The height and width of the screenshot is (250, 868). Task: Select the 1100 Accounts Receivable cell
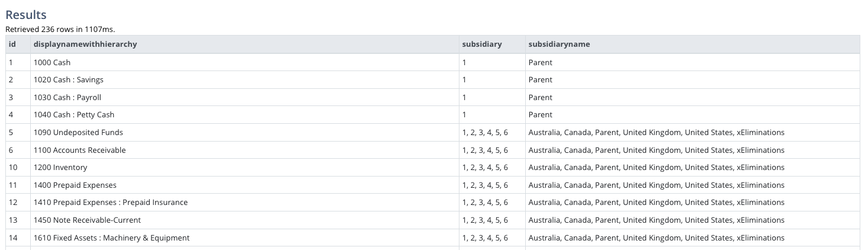pos(245,150)
